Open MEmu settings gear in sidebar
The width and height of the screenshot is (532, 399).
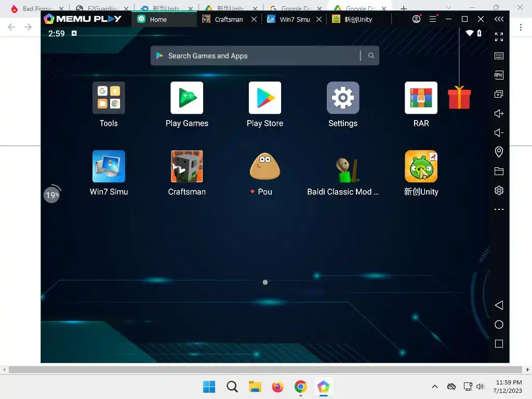[499, 190]
